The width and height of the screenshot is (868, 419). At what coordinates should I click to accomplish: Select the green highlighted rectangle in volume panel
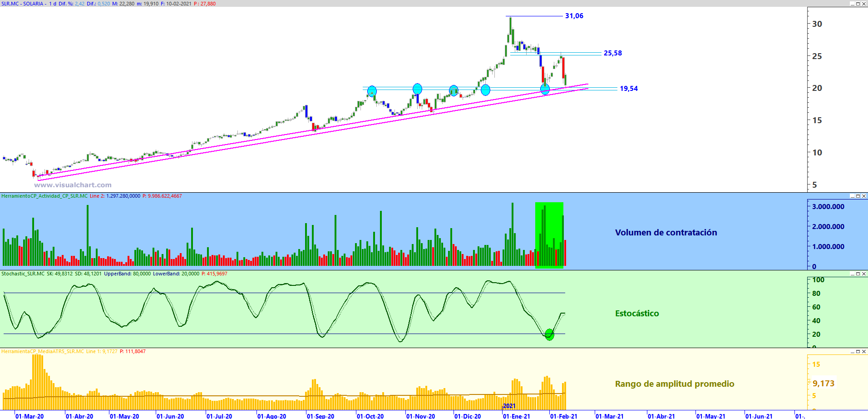(x=549, y=235)
